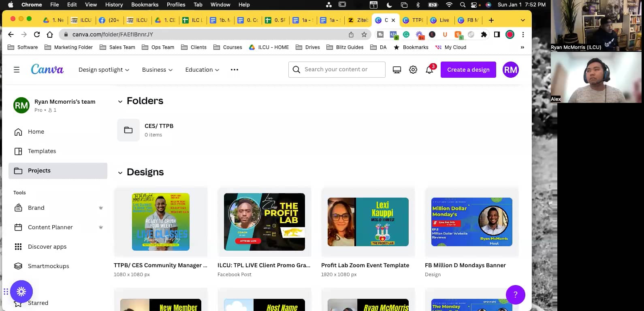Open The Profit Lab design thumbnail
644x311 pixels.
point(264,222)
